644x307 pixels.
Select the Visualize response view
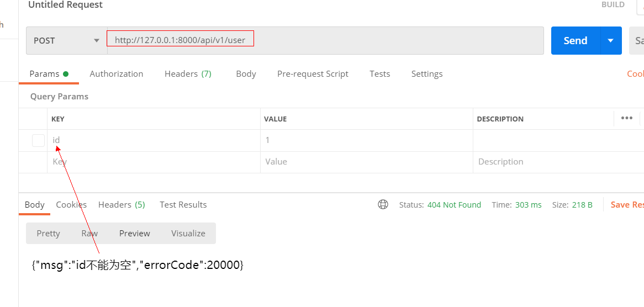coord(188,233)
